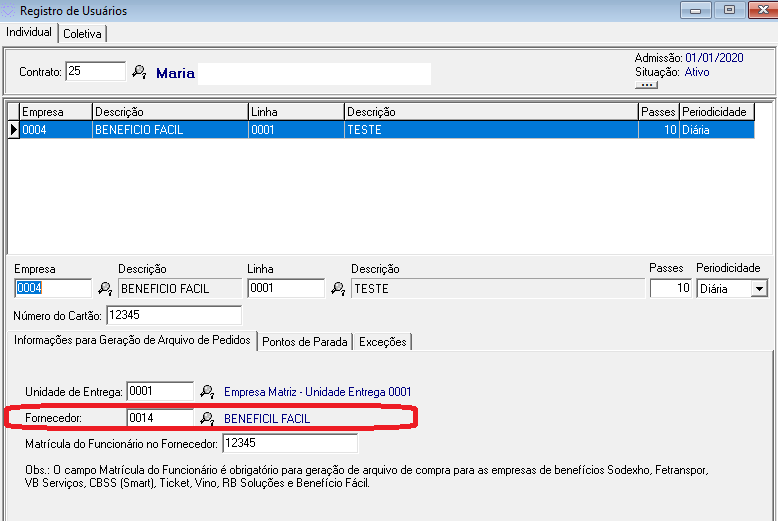This screenshot has width=778, height=521.
Task: Switch to the Coletiva tab
Action: pos(82,33)
